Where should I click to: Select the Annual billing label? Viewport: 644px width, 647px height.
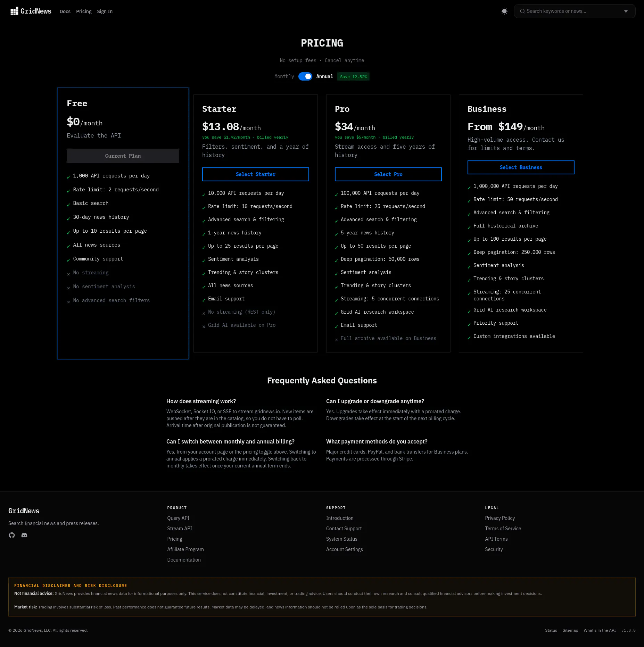(324, 76)
